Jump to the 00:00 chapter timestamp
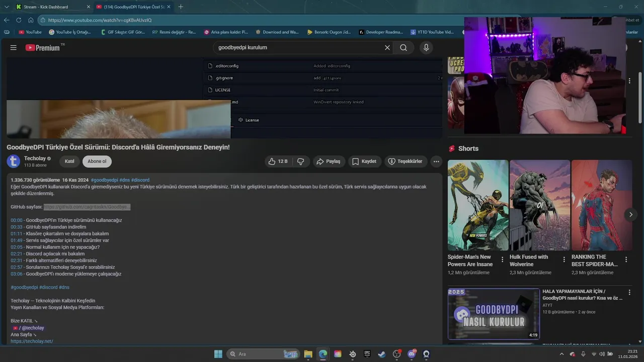644x362 pixels. pyautogui.click(x=17, y=220)
